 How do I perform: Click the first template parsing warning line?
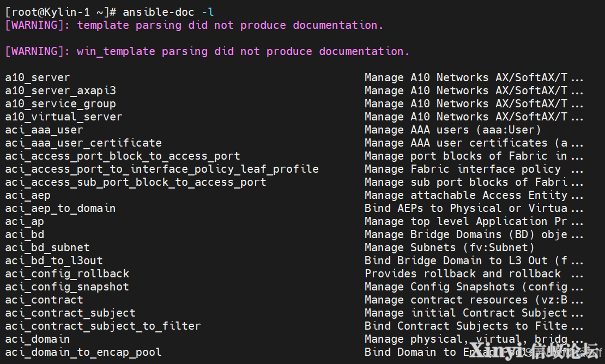point(194,25)
